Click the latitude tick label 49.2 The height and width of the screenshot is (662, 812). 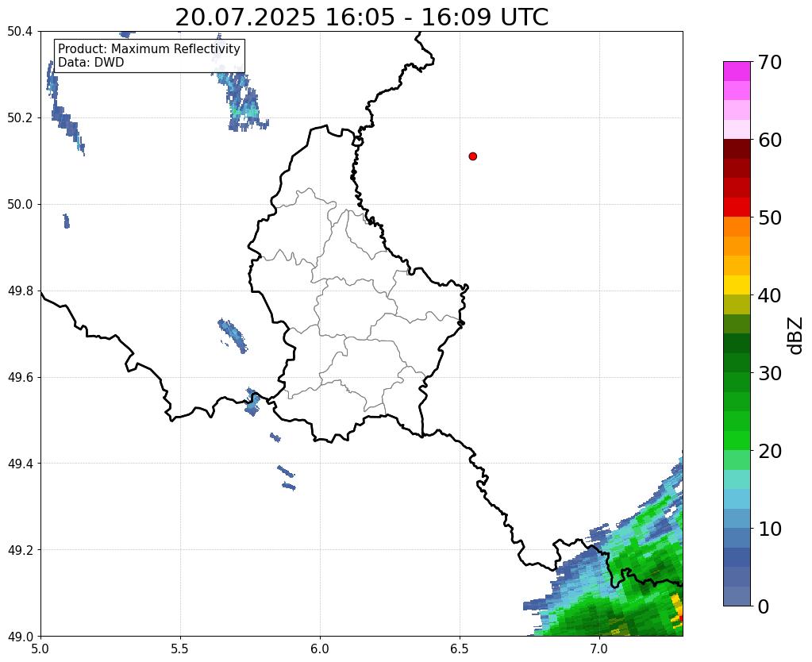tap(20, 550)
